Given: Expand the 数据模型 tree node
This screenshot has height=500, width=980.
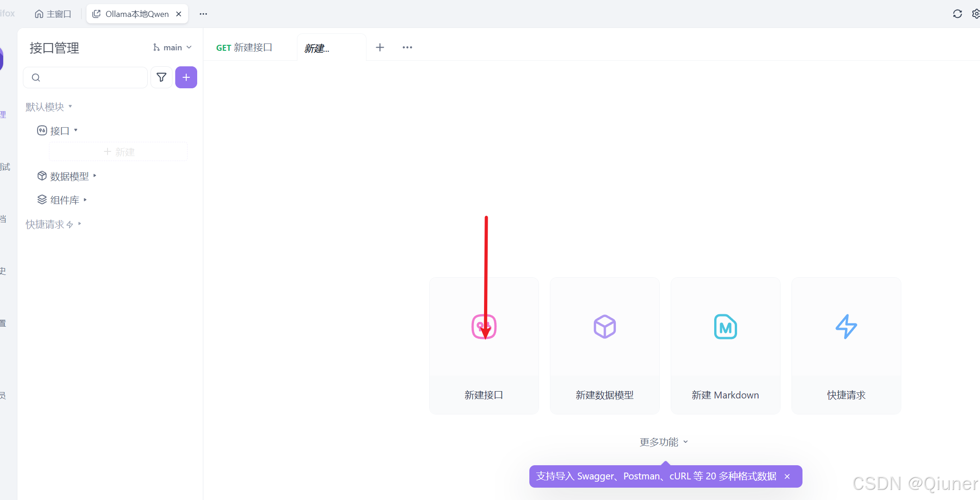Looking at the screenshot, I should 70,176.
